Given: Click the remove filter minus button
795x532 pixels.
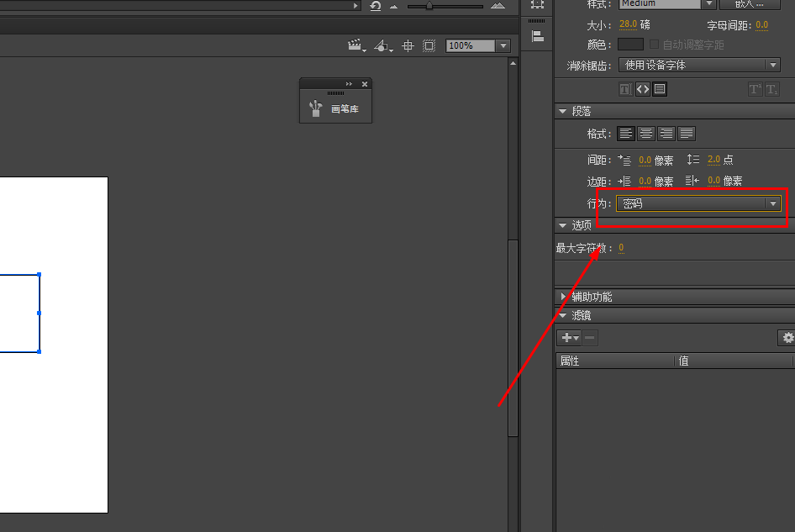Looking at the screenshot, I should 590,338.
